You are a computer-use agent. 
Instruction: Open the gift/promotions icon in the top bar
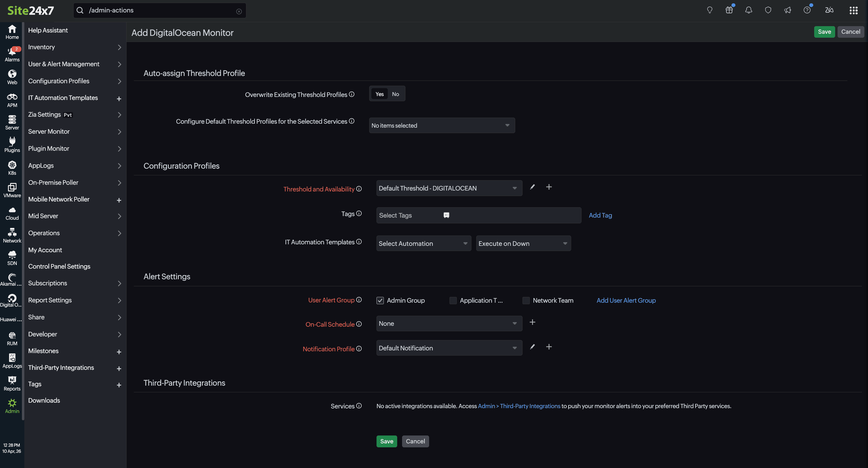click(729, 10)
